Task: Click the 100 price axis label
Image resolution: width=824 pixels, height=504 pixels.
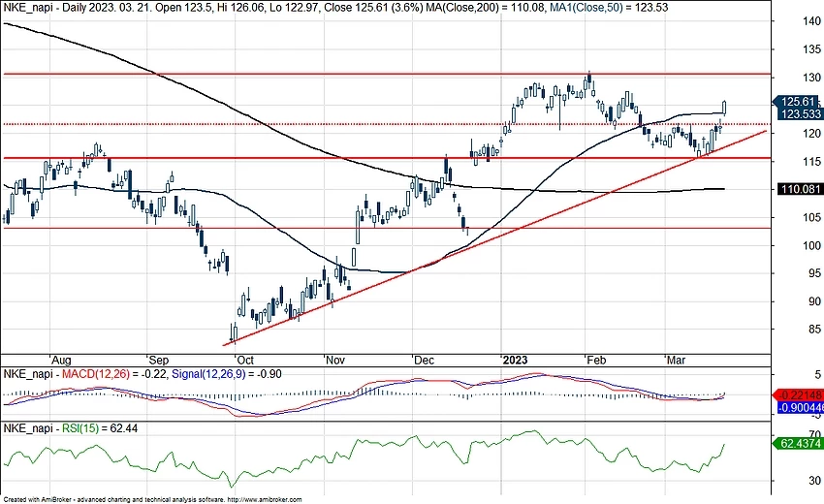Action: point(810,245)
